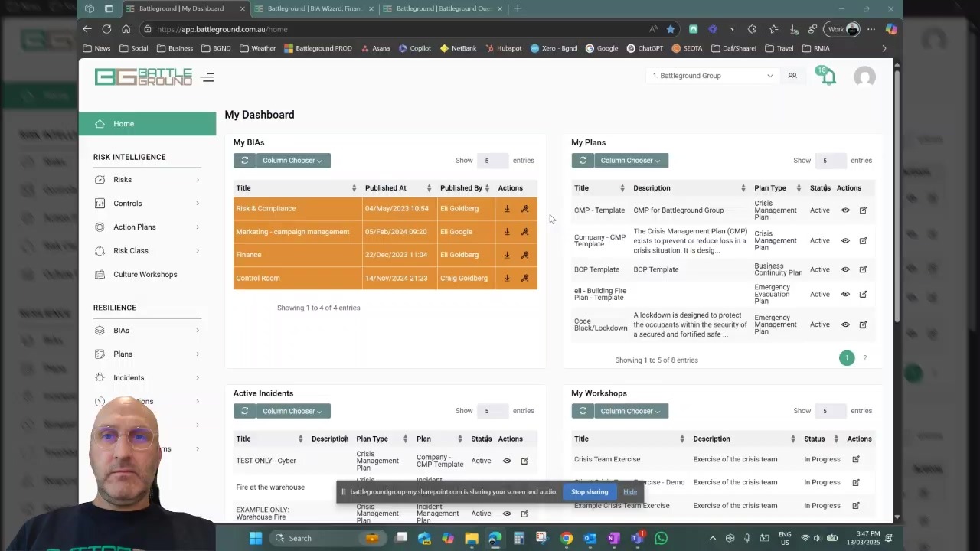The width and height of the screenshot is (980, 551).
Task: Click the bookmark star in the address bar
Action: [x=670, y=29]
